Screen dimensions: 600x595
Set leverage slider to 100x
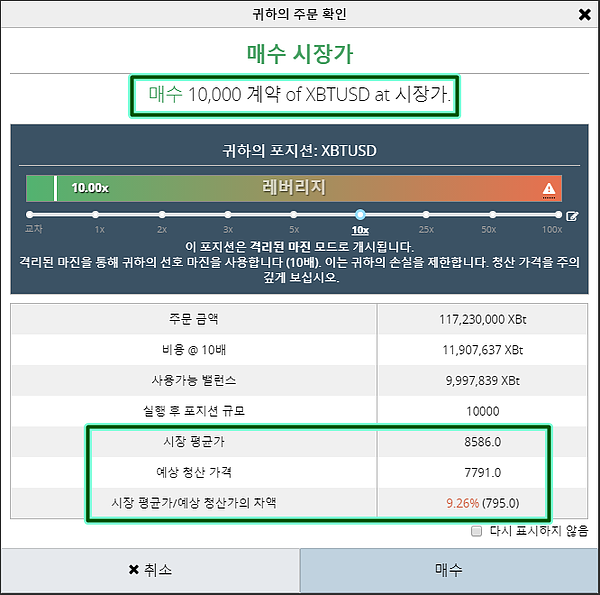coord(553,214)
